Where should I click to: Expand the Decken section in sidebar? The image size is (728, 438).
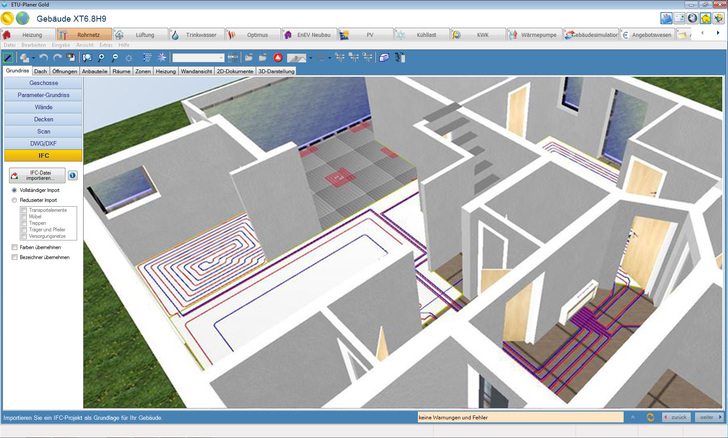[43, 119]
